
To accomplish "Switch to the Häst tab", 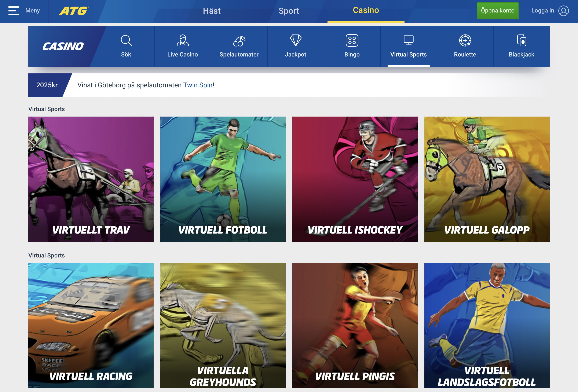I will [x=212, y=11].
